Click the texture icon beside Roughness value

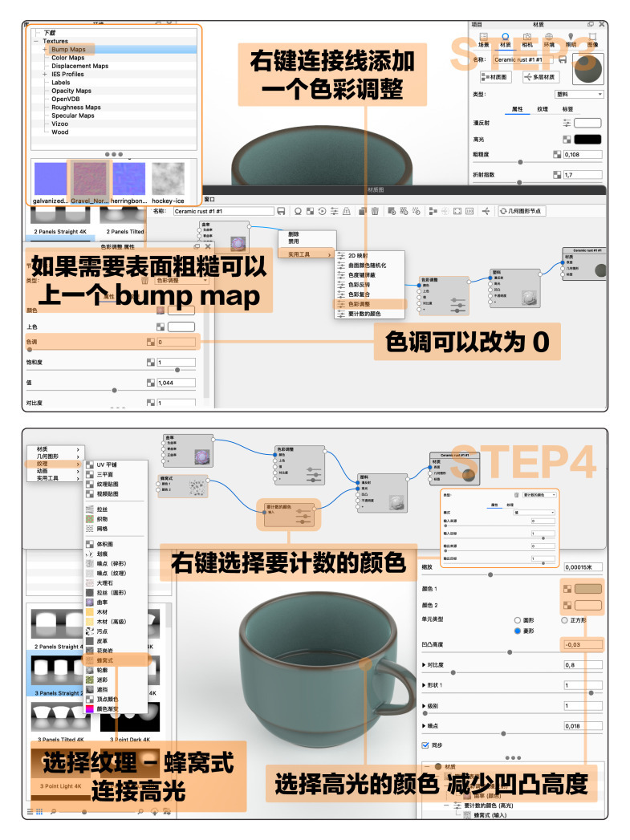tap(556, 154)
